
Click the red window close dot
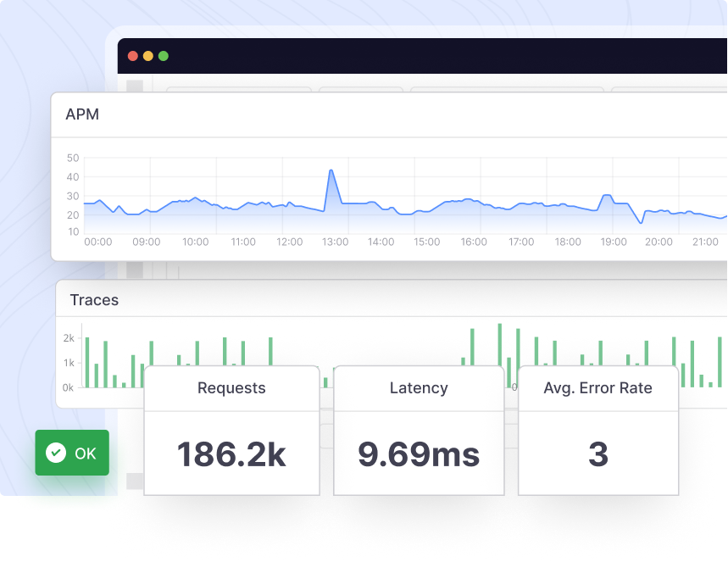tap(132, 56)
